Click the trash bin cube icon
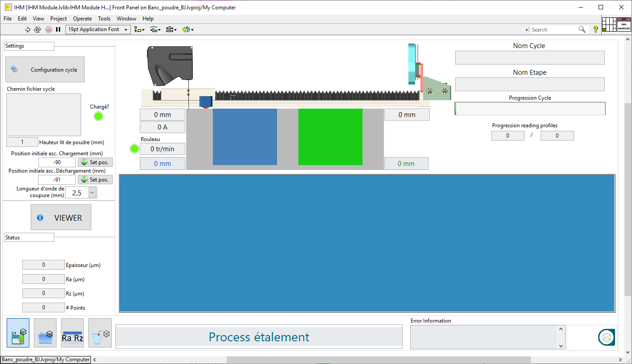The width and height of the screenshot is (632, 364). point(99,333)
